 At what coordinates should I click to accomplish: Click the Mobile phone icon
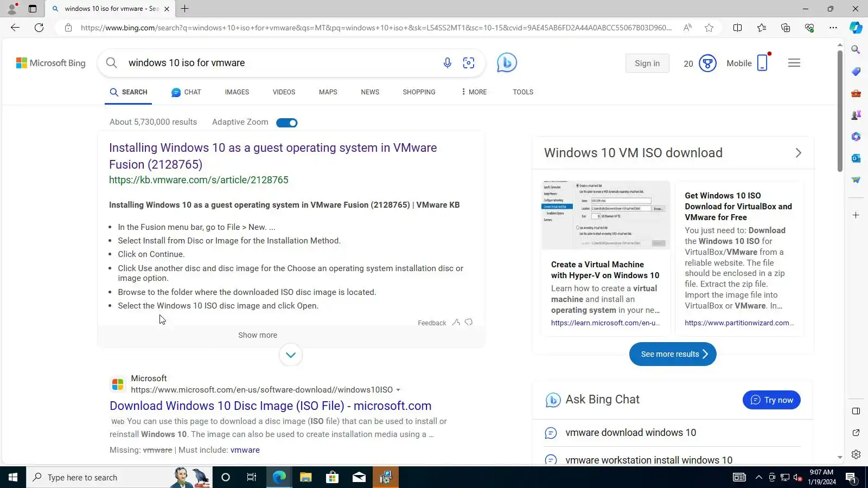pyautogui.click(x=762, y=63)
